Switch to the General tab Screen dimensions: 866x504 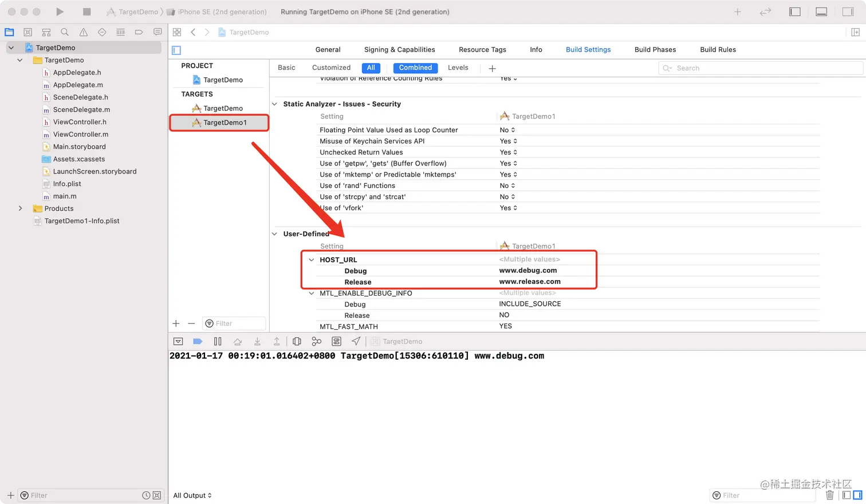pos(328,50)
